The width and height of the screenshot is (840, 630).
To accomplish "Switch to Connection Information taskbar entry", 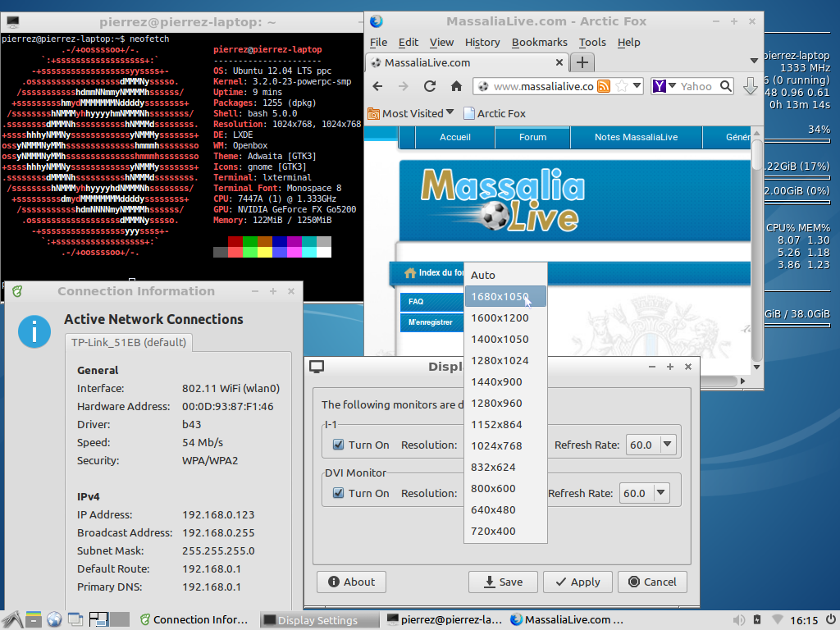I will point(194,620).
